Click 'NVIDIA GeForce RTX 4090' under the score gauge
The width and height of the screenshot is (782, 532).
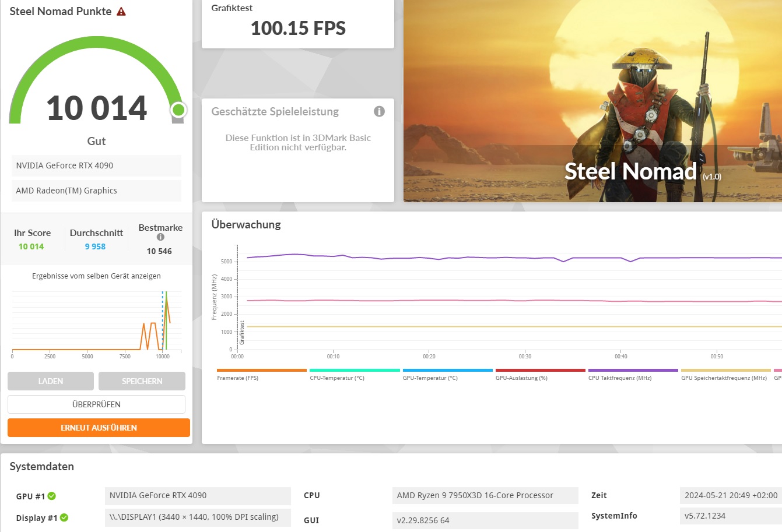[x=96, y=165]
